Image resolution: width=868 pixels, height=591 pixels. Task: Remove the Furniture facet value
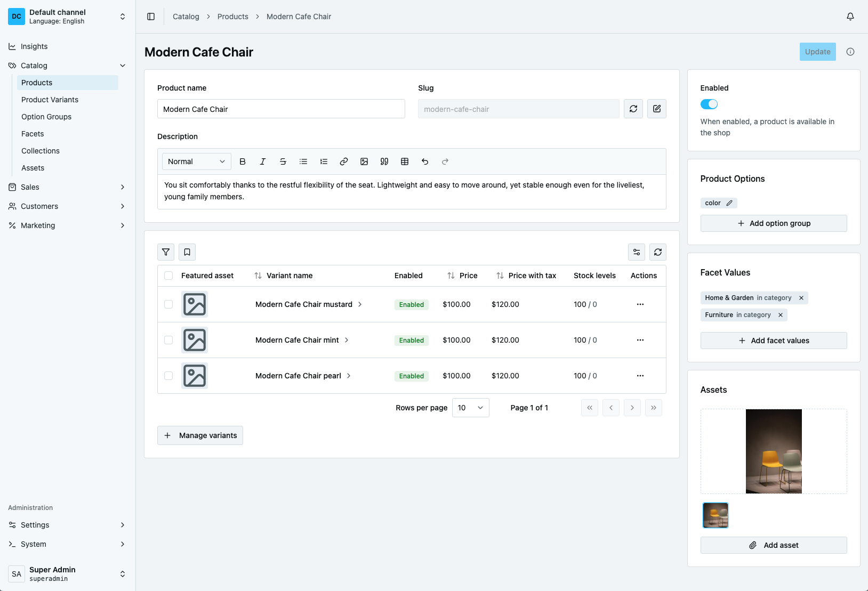781,315
